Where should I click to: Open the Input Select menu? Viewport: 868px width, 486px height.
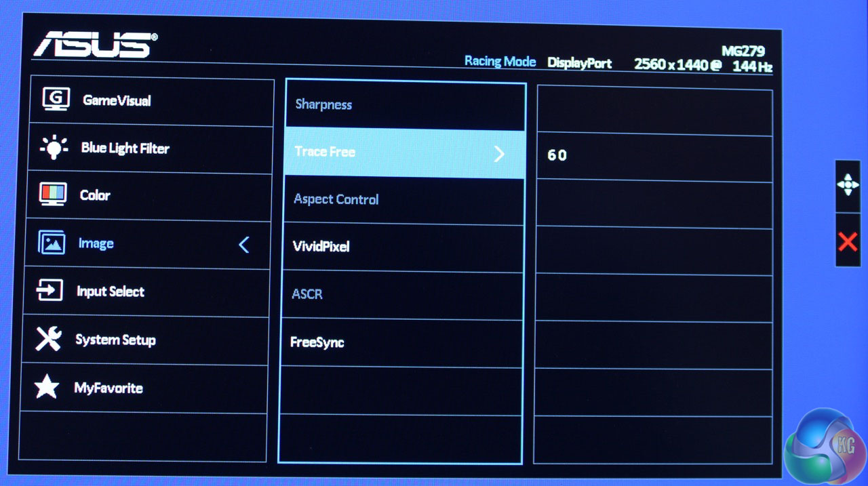[x=146, y=293]
